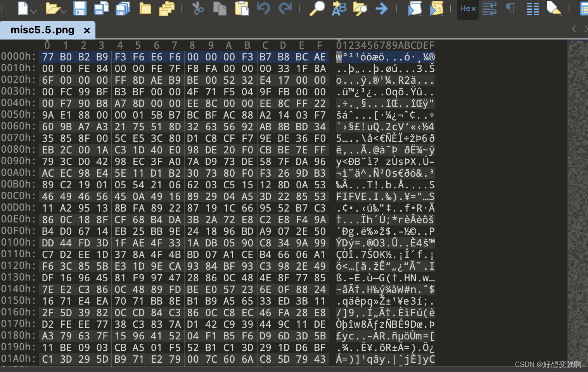Paste from clipboard icon
588x372 pixels.
[242, 8]
